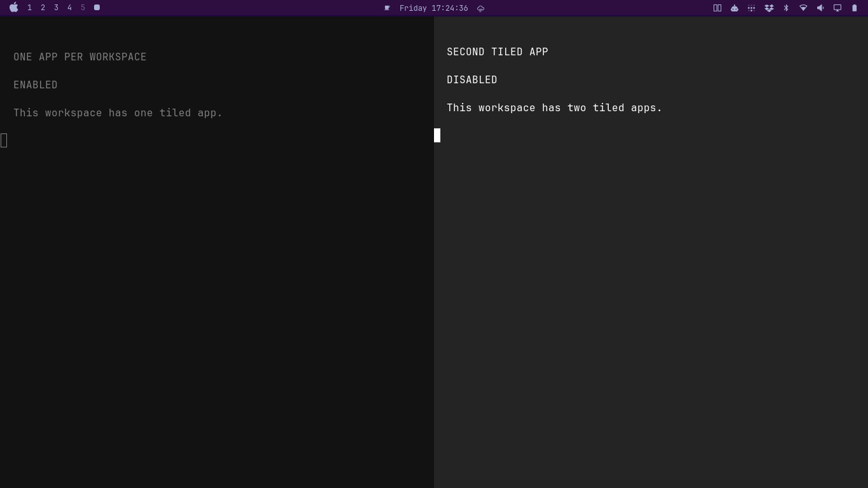Image resolution: width=868 pixels, height=488 pixels.
Task: Click the solid block cursor in right terminal
Action: [x=437, y=135]
